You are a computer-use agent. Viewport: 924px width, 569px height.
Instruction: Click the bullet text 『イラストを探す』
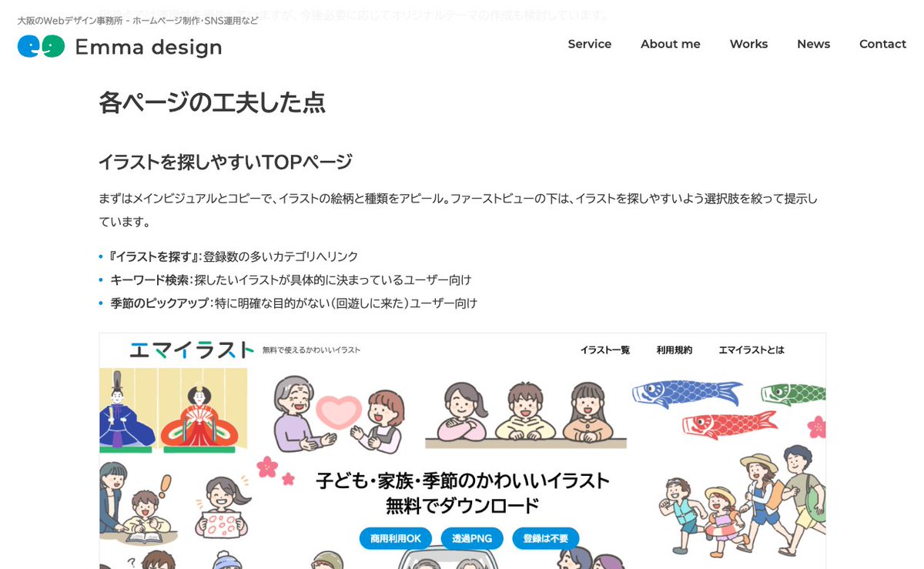tap(155, 256)
